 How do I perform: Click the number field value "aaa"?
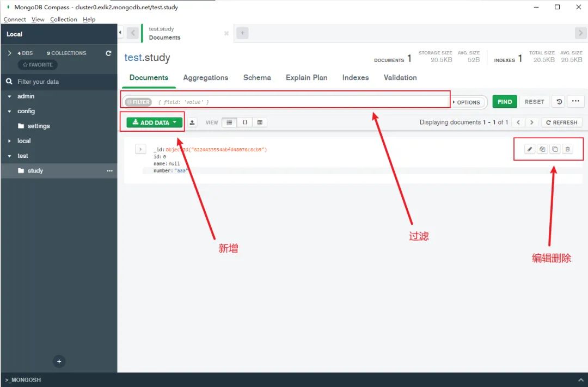click(x=181, y=170)
